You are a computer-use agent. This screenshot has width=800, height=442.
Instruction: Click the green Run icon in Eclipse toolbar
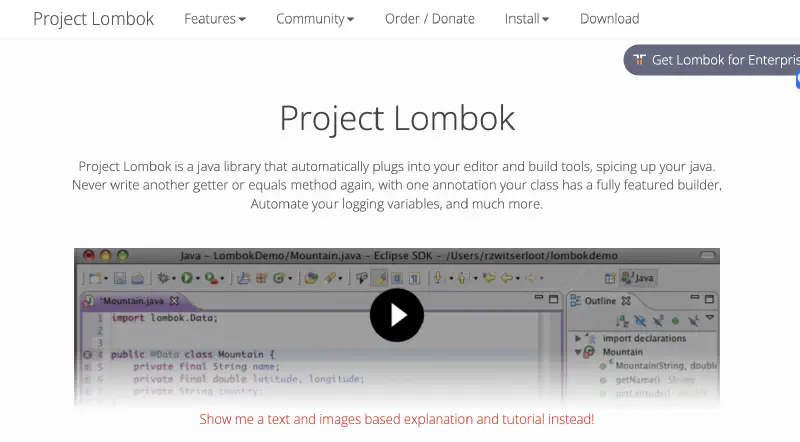click(188, 278)
